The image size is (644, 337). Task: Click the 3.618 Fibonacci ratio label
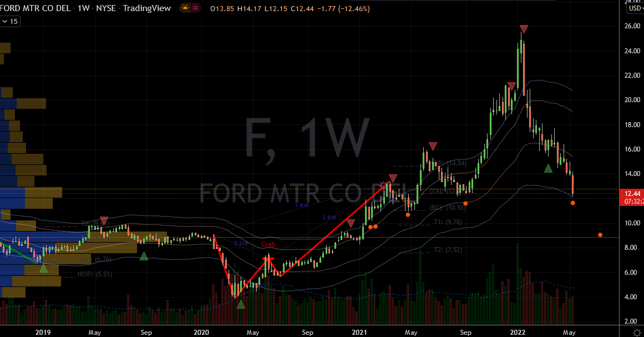click(x=329, y=218)
